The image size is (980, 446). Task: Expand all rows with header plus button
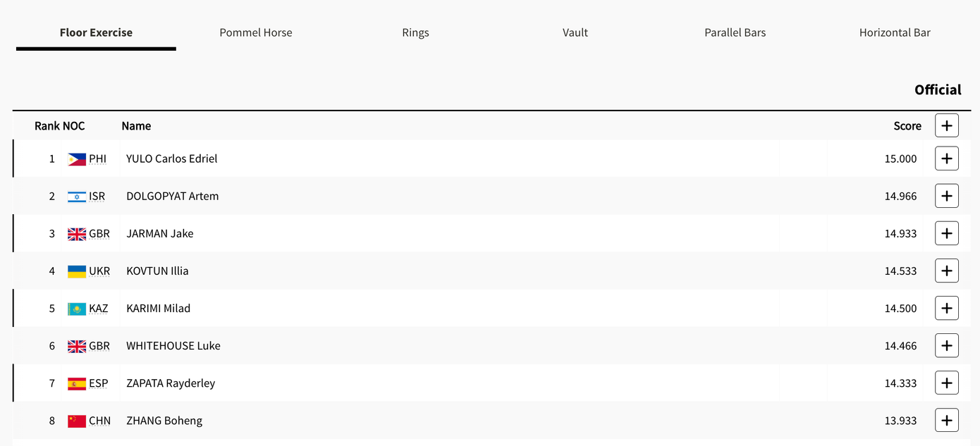click(x=946, y=125)
